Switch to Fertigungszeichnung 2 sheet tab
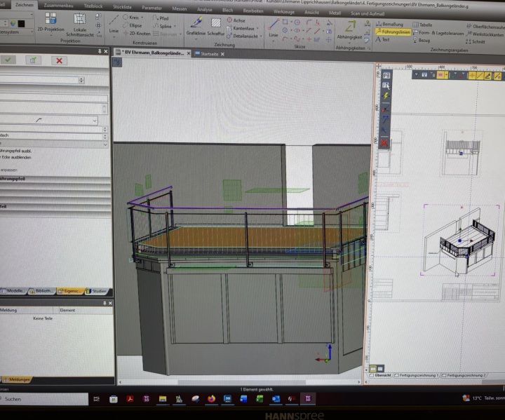 coord(464,375)
